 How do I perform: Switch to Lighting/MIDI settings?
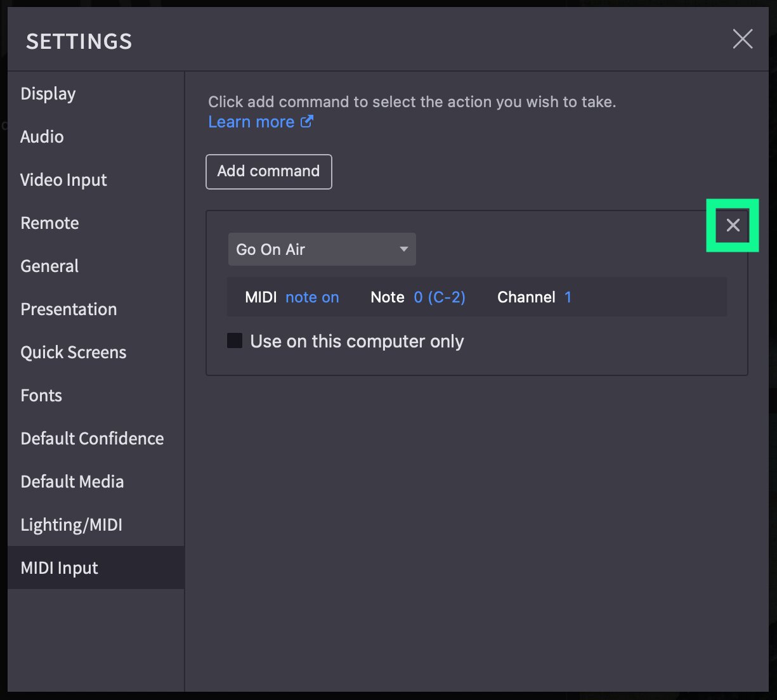pyautogui.click(x=96, y=525)
